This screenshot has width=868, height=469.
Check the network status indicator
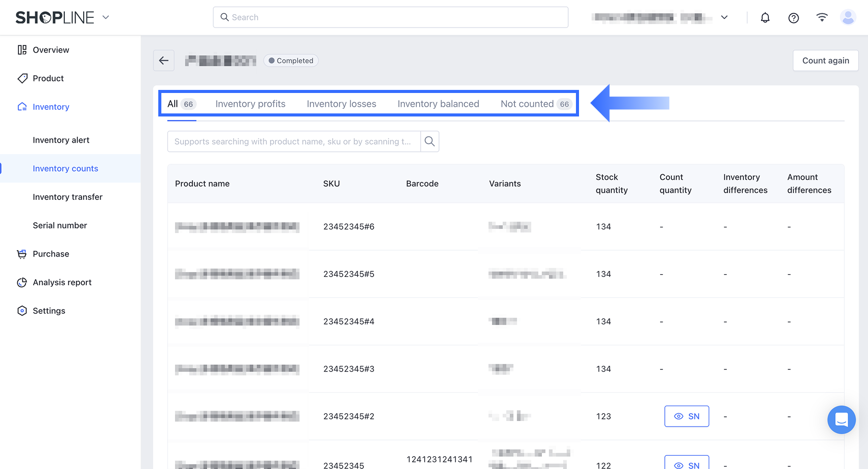pos(822,17)
